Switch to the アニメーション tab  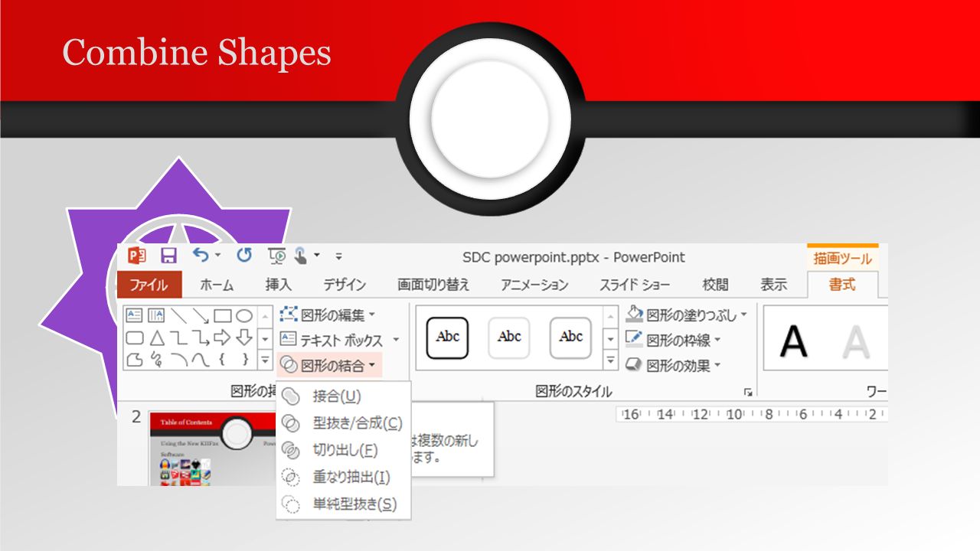pyautogui.click(x=534, y=285)
